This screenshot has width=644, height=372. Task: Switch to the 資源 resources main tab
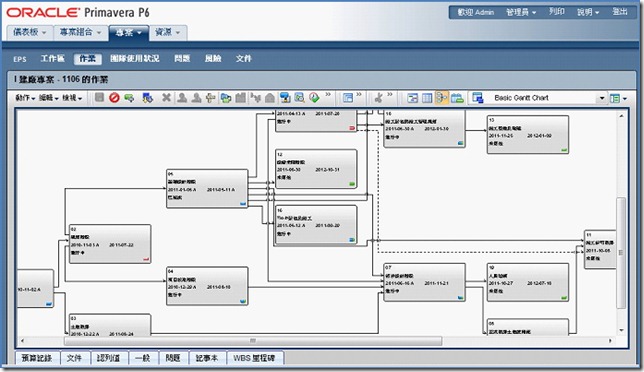pos(168,32)
